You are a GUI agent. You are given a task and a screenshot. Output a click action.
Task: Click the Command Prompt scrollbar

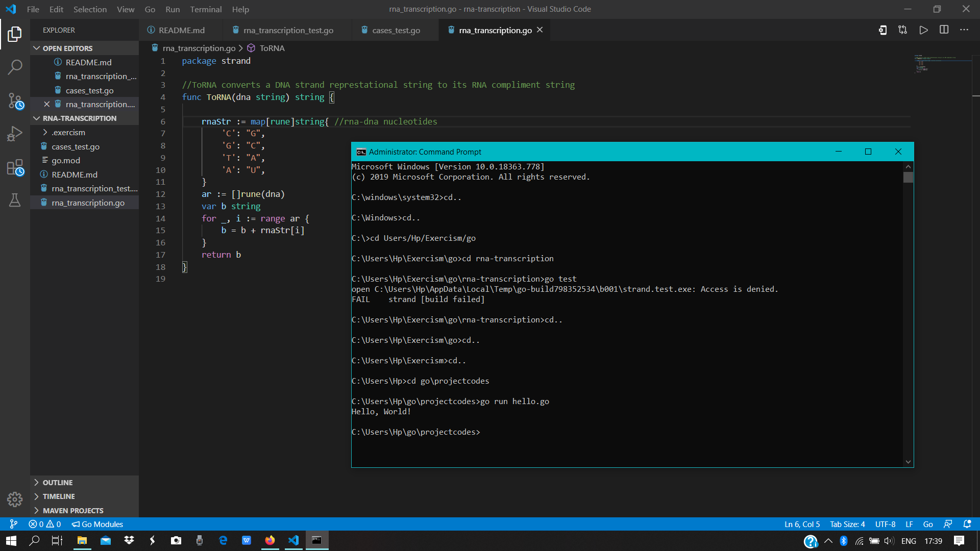908,177
